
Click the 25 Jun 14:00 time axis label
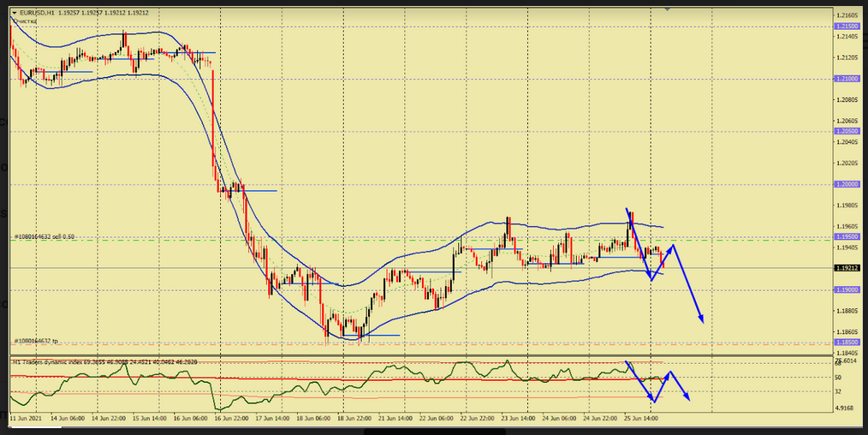pyautogui.click(x=642, y=419)
